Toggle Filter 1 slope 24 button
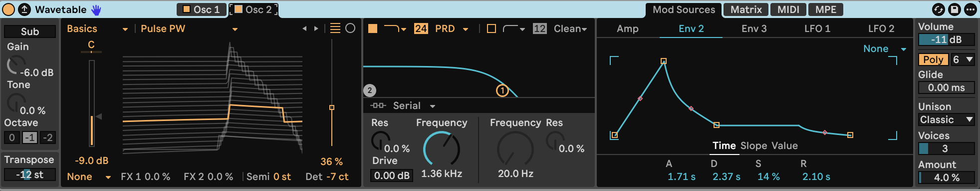This screenshot has width=980, height=191. (x=421, y=28)
